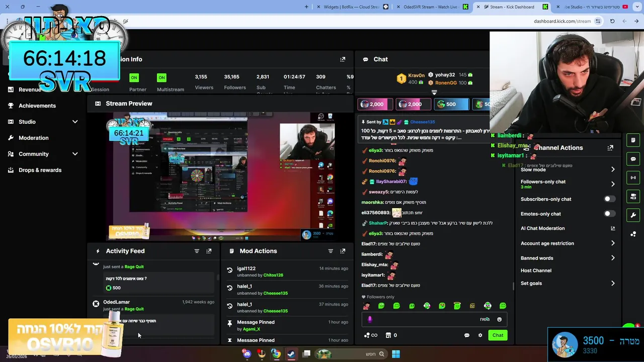The height and width of the screenshot is (362, 644).
Task: Select the broadcast signal icon in right sidebar
Action: point(633,177)
